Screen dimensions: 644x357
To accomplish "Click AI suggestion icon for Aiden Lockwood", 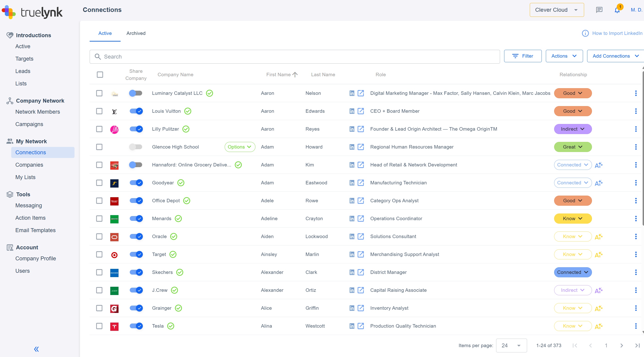I will click(599, 236).
